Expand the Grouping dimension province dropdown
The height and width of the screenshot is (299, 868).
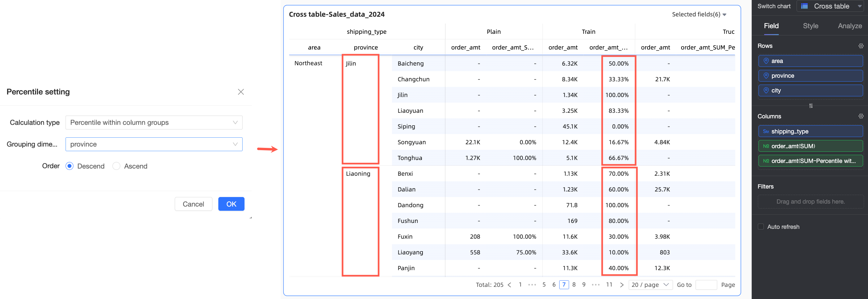click(x=154, y=144)
